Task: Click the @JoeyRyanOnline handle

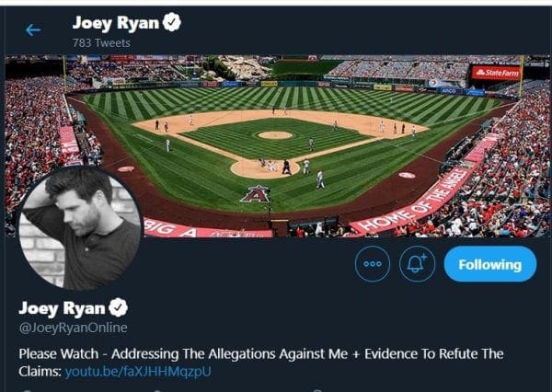Action: pos(73,328)
